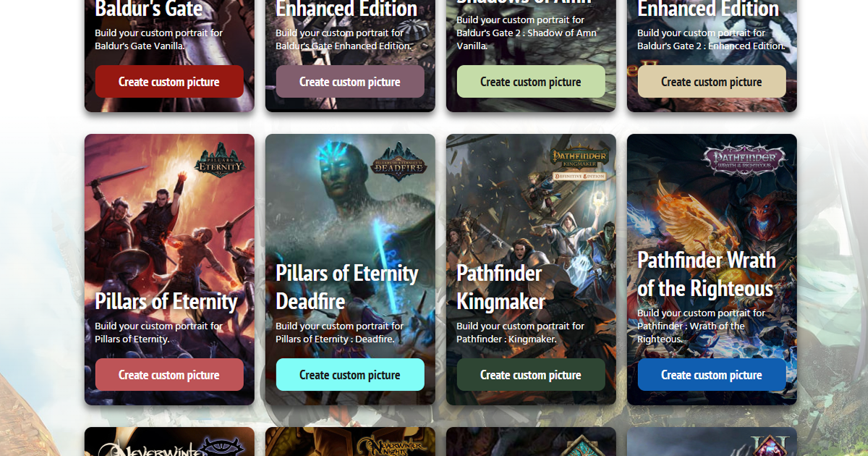
Task: Create custom picture for Baldur's Gate Vanilla
Action: (x=169, y=82)
